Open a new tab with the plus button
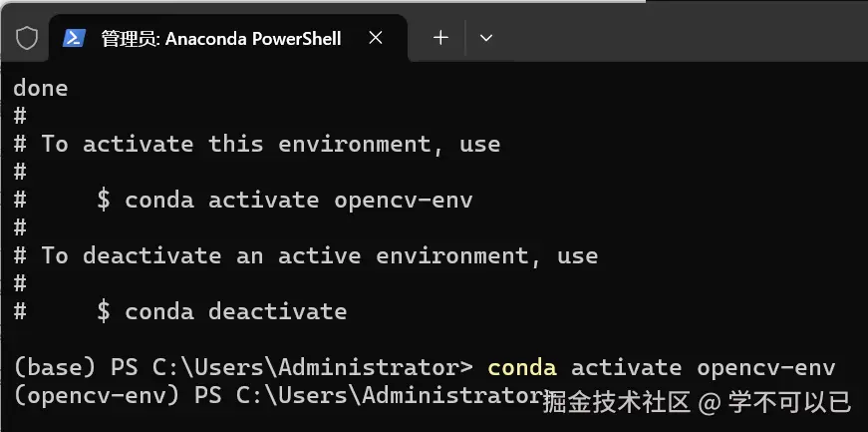Screen dimensions: 868x432 [x=440, y=38]
